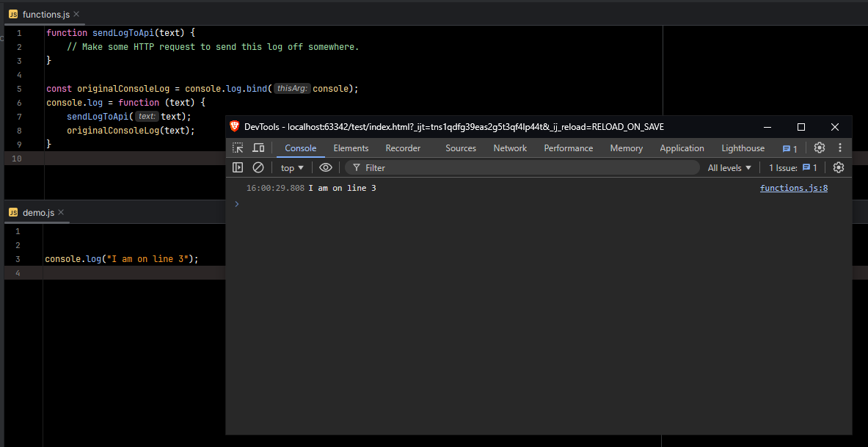Click the Brave logo in the DevTools title bar

pyautogui.click(x=235, y=127)
